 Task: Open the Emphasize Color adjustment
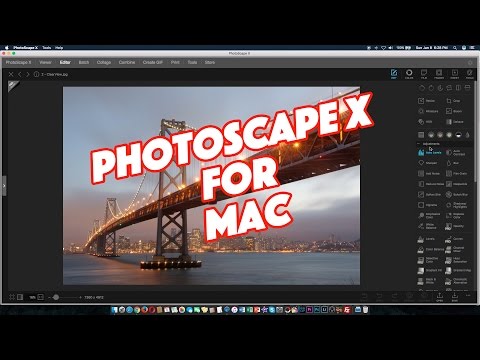pos(429,216)
